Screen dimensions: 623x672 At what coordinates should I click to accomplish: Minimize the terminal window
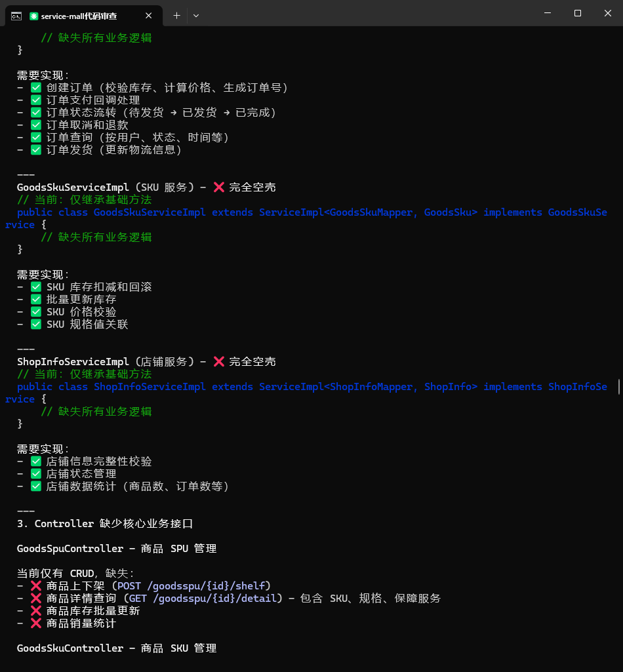point(547,13)
